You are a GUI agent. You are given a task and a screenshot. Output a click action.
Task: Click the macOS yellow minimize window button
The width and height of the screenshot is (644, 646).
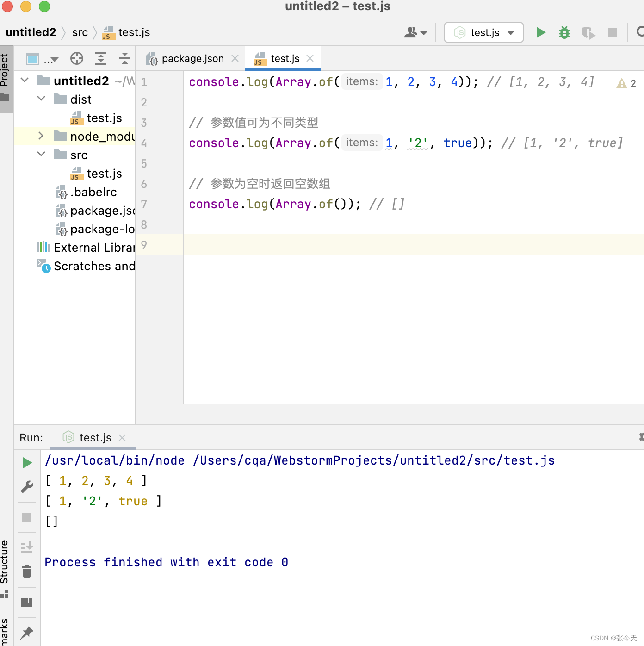[x=26, y=6]
